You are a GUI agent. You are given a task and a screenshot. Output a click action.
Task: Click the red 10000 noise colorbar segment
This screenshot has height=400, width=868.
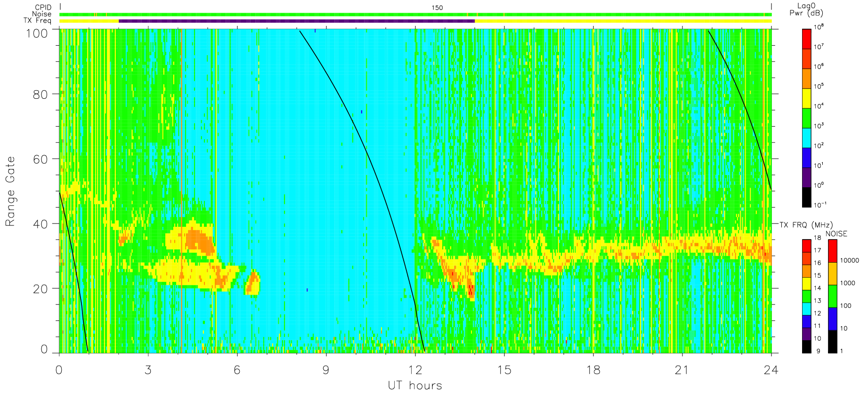click(833, 251)
